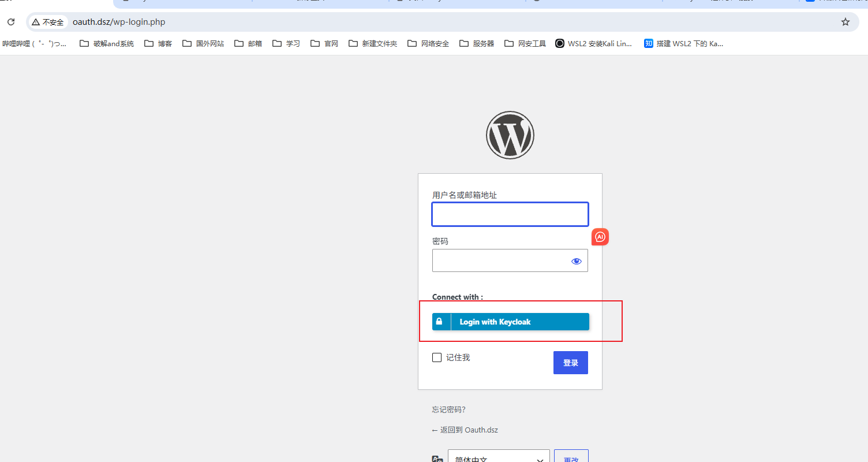868x462 pixels.
Task: Open the 破解and系统 bookmark folder
Action: pyautogui.click(x=107, y=43)
